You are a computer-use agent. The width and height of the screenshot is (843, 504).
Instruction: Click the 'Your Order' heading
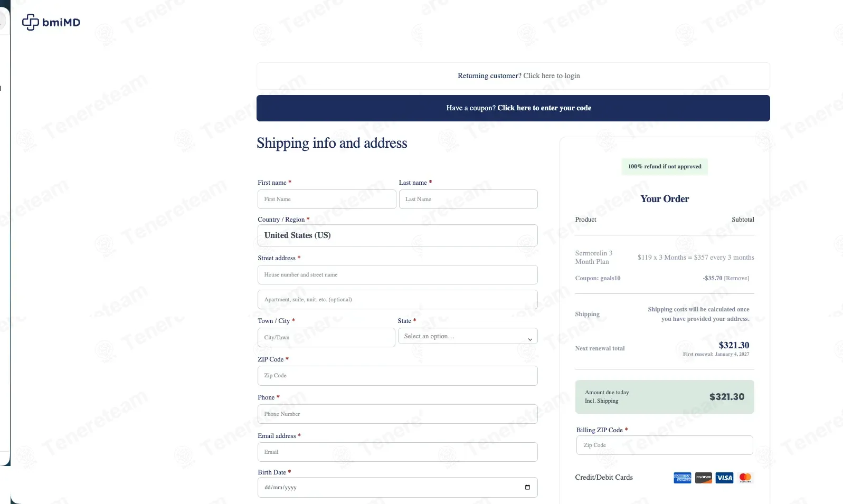665,199
